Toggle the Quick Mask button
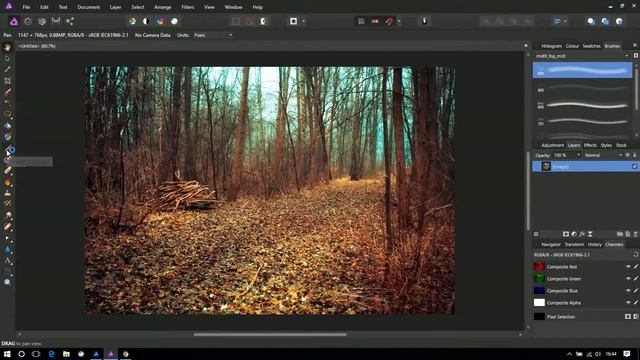The height and width of the screenshot is (360, 640). point(293,21)
